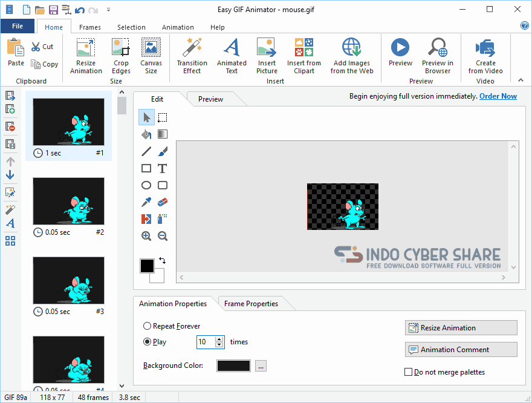The height and width of the screenshot is (403, 532).
Task: Add a Transition Effect
Action: pyautogui.click(x=192, y=56)
